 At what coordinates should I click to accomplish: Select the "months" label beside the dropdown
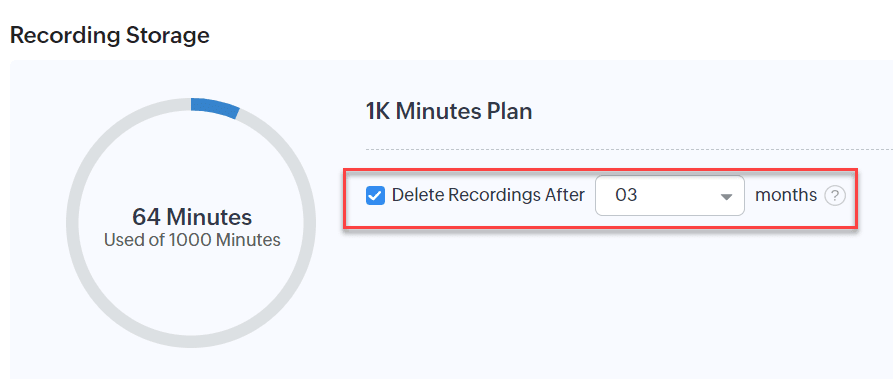tap(786, 195)
